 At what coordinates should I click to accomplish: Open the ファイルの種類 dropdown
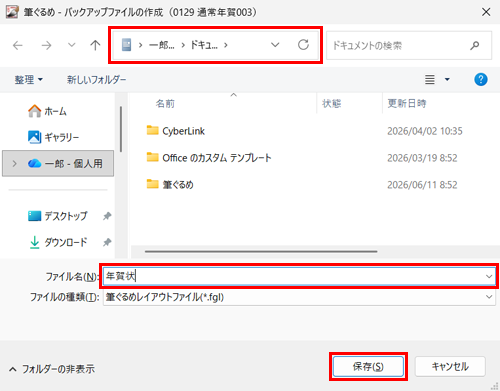tap(299, 297)
